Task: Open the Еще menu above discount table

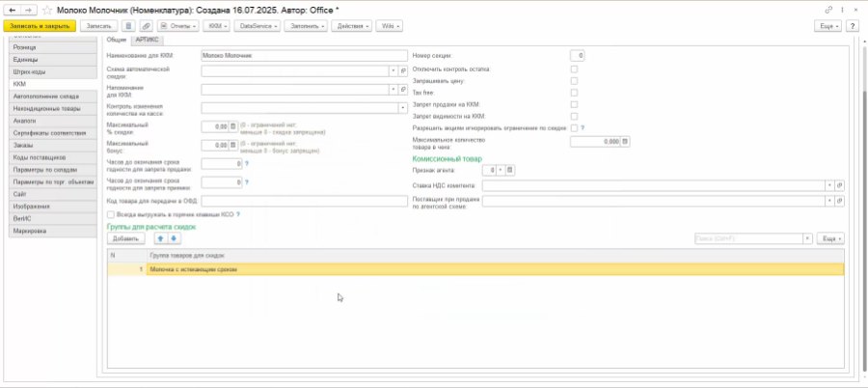Action: pyautogui.click(x=830, y=238)
